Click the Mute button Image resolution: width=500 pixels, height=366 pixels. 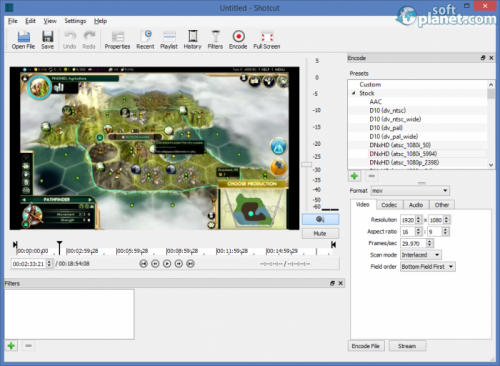pyautogui.click(x=320, y=233)
